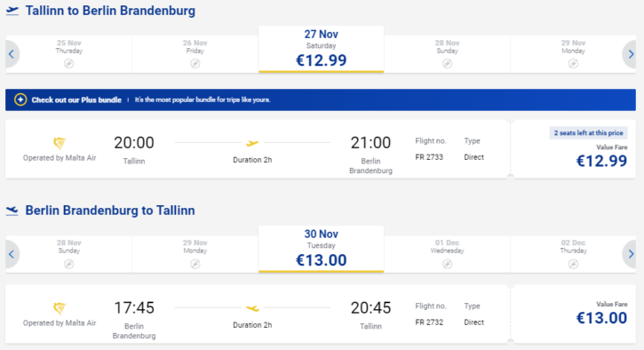Click the Malta Air harp logo on FR 2733
The width and height of the screenshot is (644, 350).
60,143
